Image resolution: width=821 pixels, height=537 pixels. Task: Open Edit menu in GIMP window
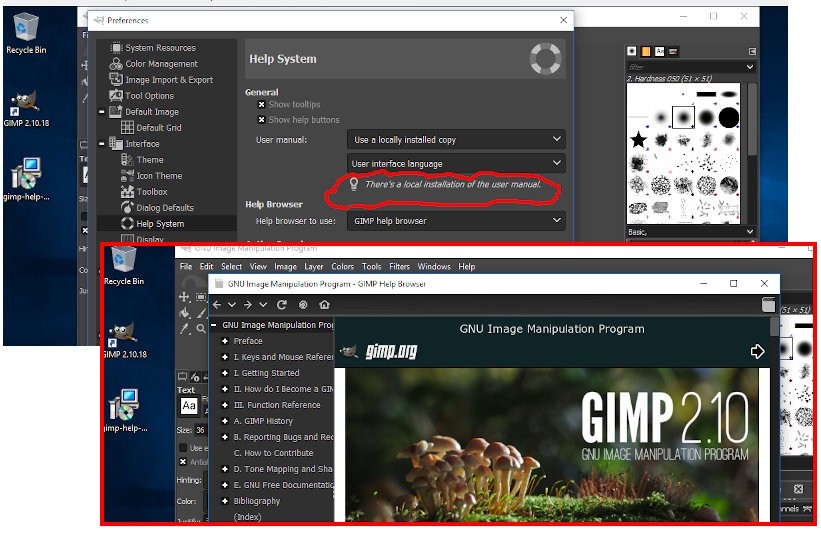click(206, 266)
